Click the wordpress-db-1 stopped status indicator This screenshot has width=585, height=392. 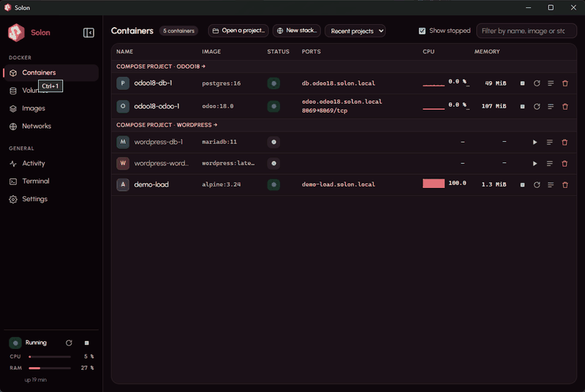click(273, 142)
